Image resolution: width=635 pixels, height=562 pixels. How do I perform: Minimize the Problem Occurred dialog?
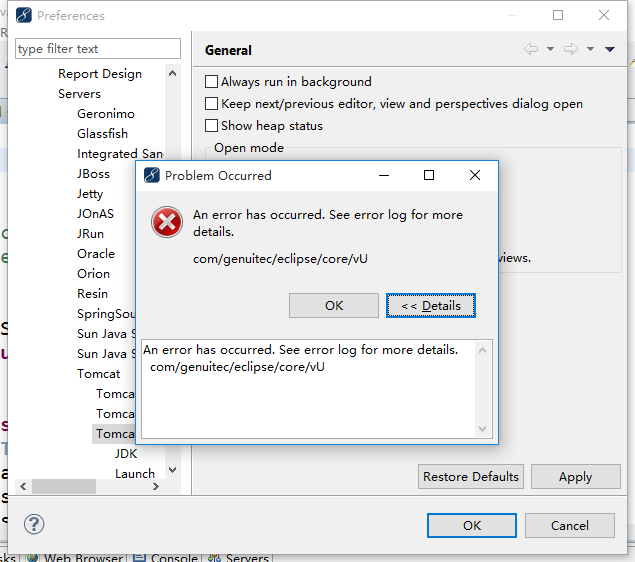pos(384,175)
